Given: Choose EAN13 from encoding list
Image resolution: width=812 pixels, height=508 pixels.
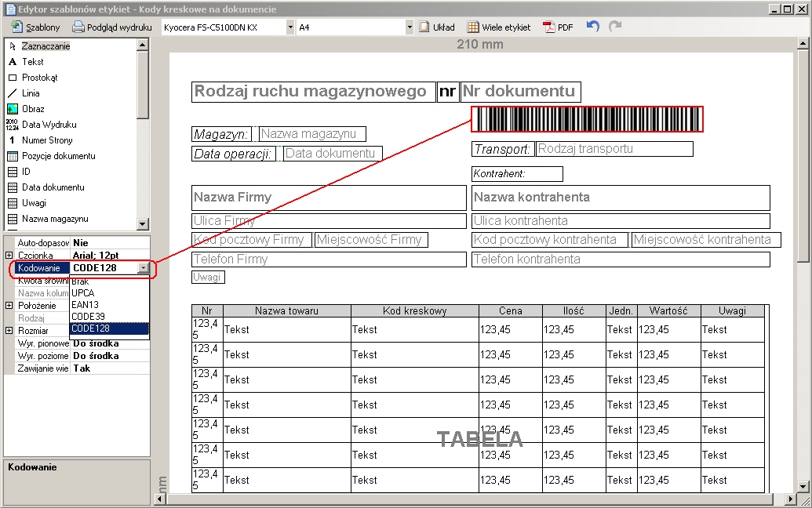Looking at the screenshot, I should click(x=85, y=305).
